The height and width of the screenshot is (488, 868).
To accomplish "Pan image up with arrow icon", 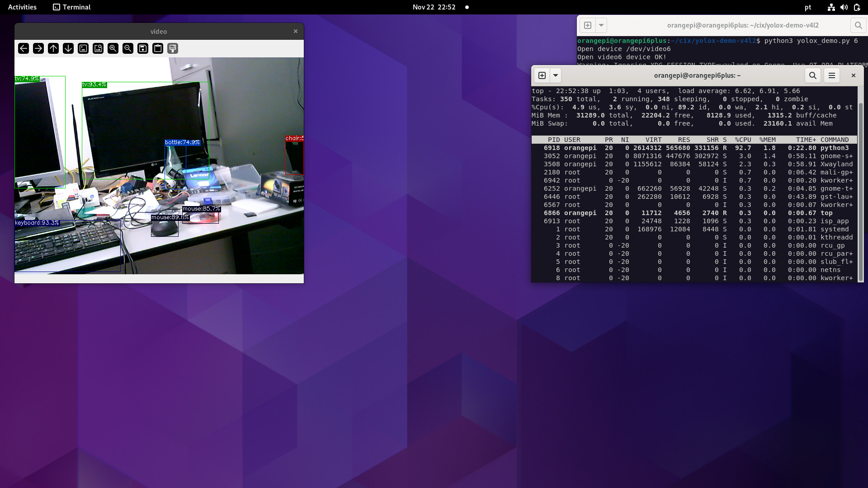I will point(53,48).
